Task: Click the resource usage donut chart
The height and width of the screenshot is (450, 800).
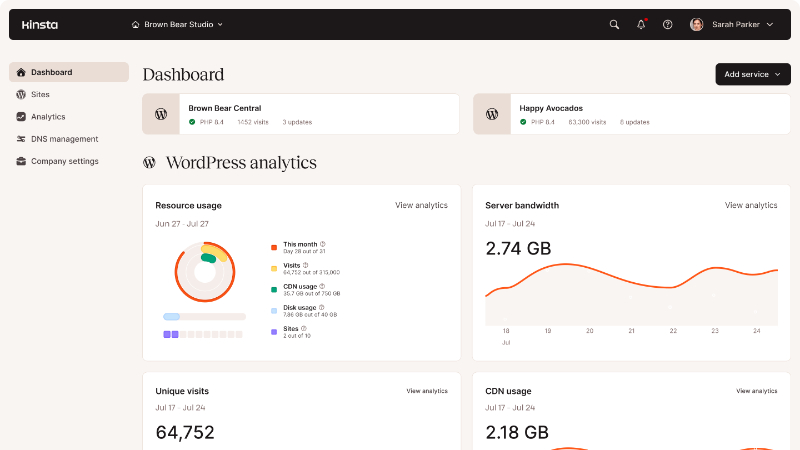Action: pos(204,271)
